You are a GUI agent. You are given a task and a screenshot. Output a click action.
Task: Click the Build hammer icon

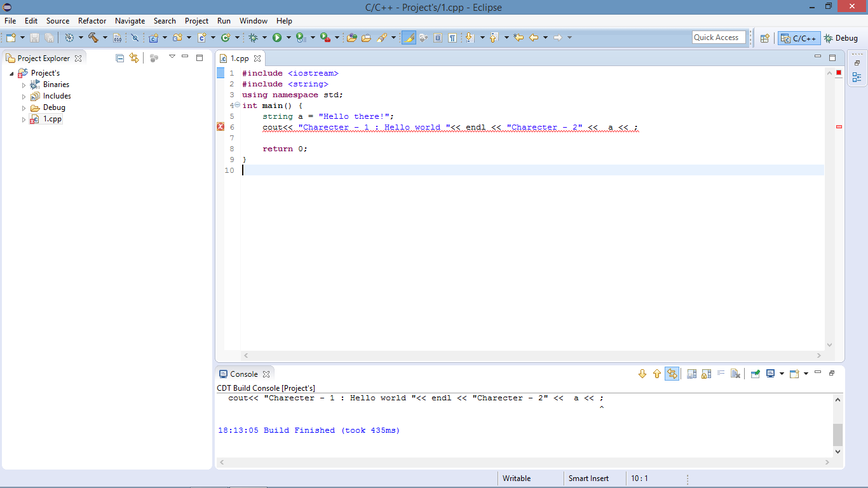93,37
